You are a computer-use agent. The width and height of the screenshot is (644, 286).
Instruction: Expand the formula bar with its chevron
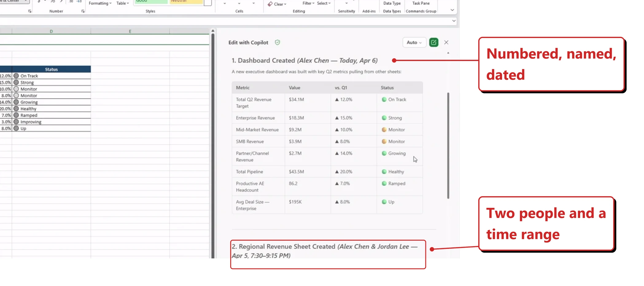point(454,21)
